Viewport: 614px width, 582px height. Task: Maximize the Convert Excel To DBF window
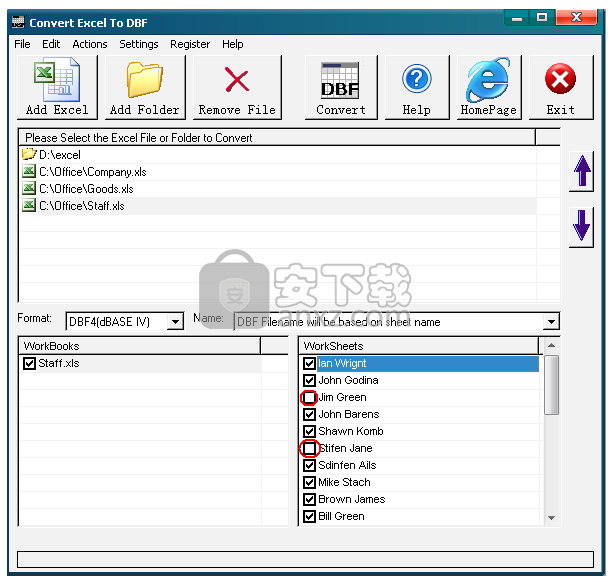pyautogui.click(x=542, y=18)
